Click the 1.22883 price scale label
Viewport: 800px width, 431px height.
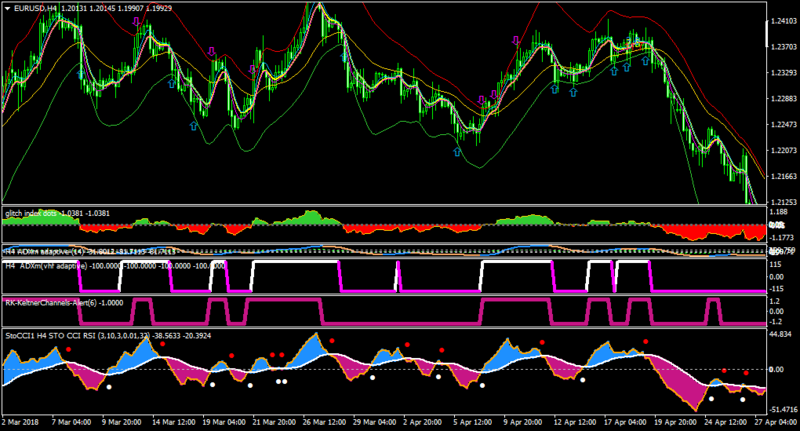(784, 99)
